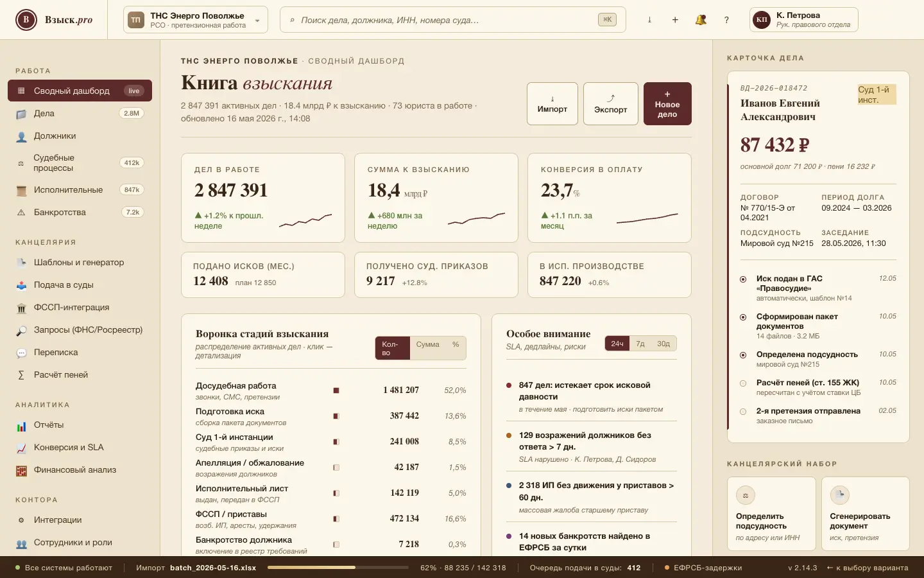
Task: Switch funnel view to Сумма
Action: point(427,345)
